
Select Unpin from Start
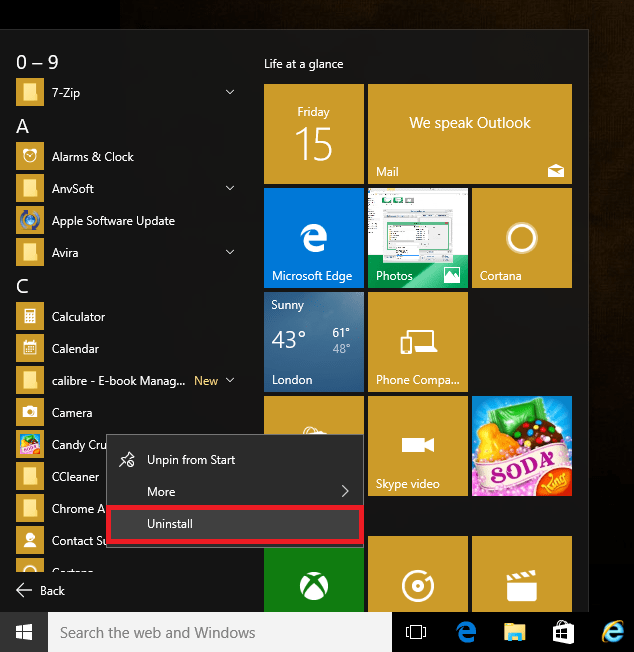[x=235, y=460]
